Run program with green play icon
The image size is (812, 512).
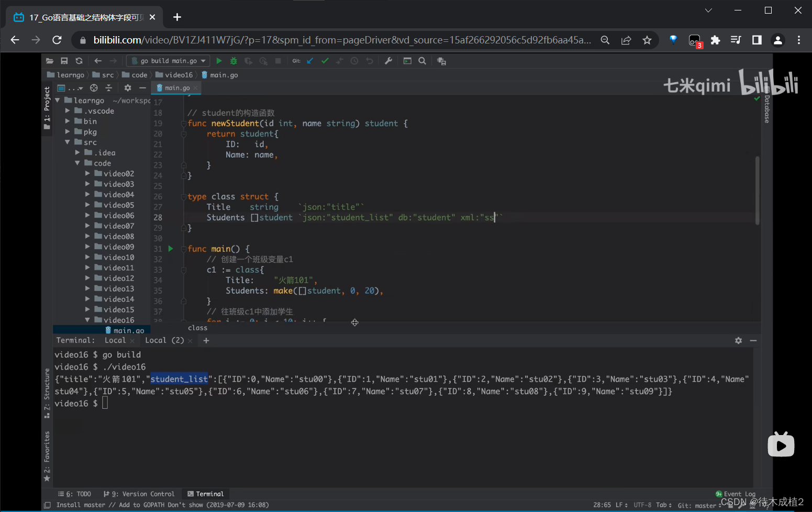(219, 61)
